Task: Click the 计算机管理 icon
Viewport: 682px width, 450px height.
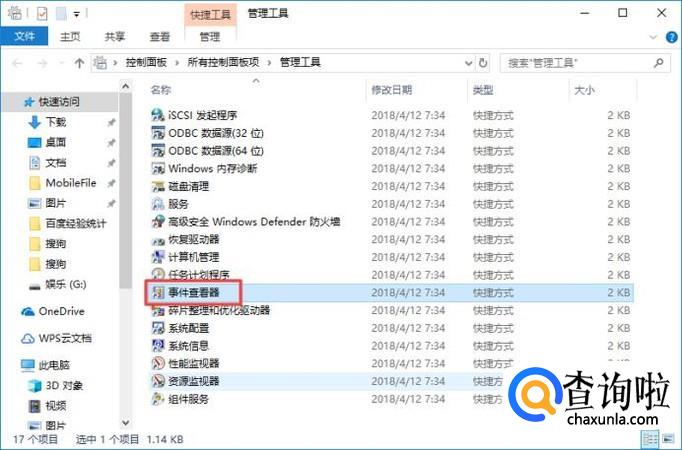Action: (157, 257)
